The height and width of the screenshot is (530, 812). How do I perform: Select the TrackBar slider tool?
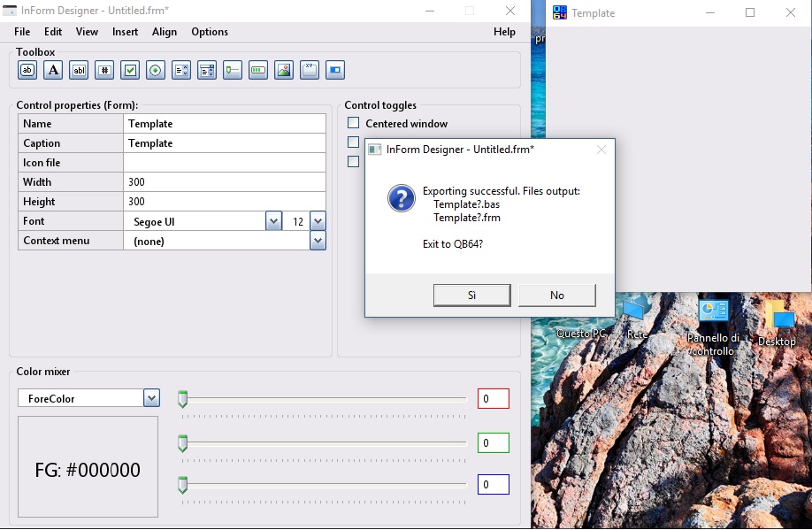point(233,70)
